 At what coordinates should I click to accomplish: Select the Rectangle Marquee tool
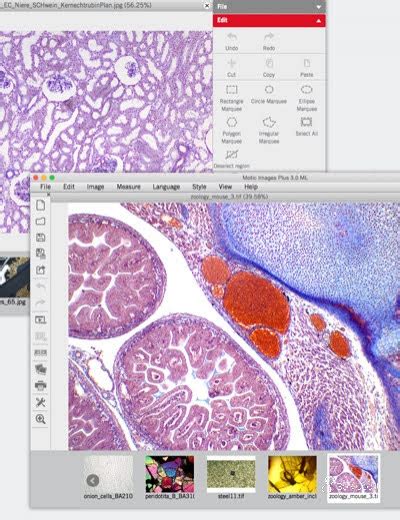click(232, 98)
